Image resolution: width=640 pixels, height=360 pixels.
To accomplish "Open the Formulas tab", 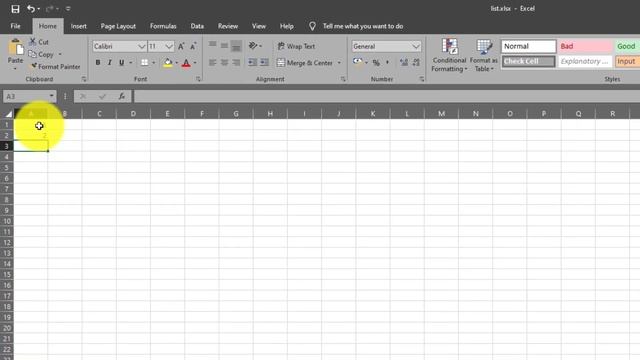I will coord(163,26).
